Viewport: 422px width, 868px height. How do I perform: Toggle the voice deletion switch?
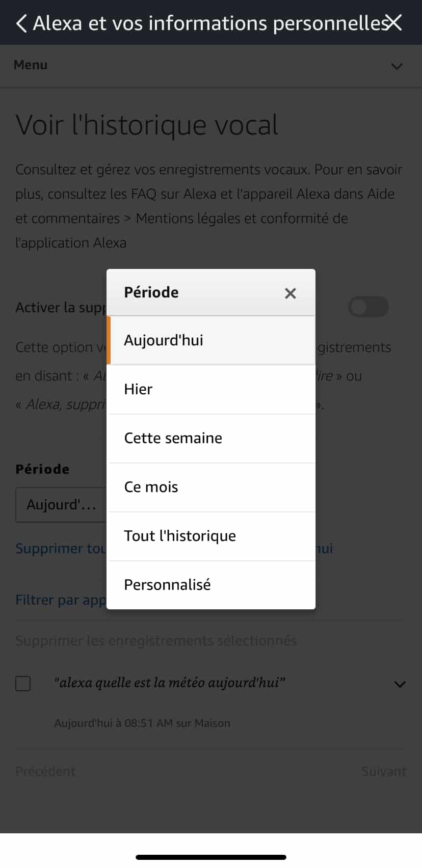tap(368, 307)
